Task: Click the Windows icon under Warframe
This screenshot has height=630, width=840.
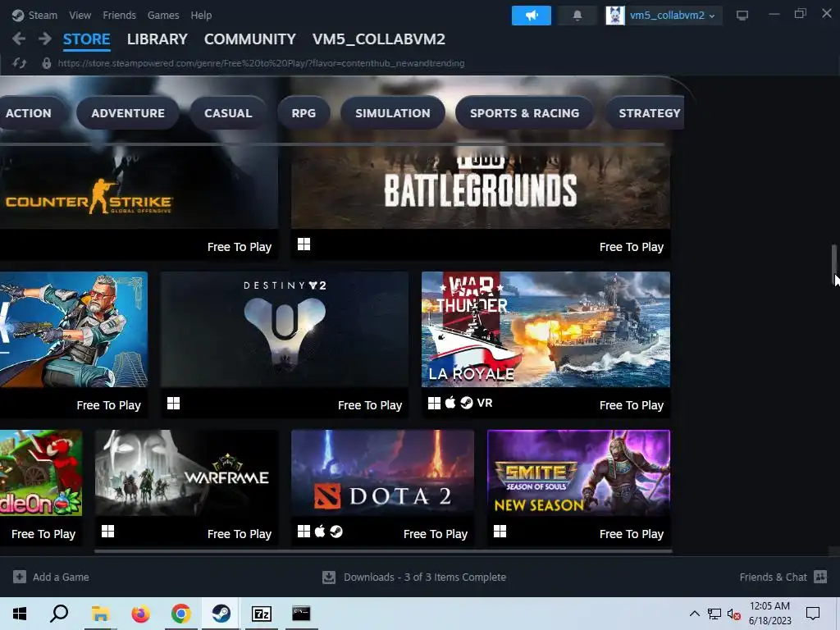Action: click(x=107, y=532)
